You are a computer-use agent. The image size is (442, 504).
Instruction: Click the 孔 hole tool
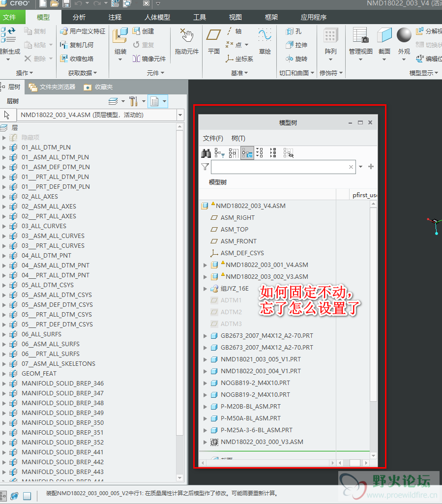click(294, 31)
